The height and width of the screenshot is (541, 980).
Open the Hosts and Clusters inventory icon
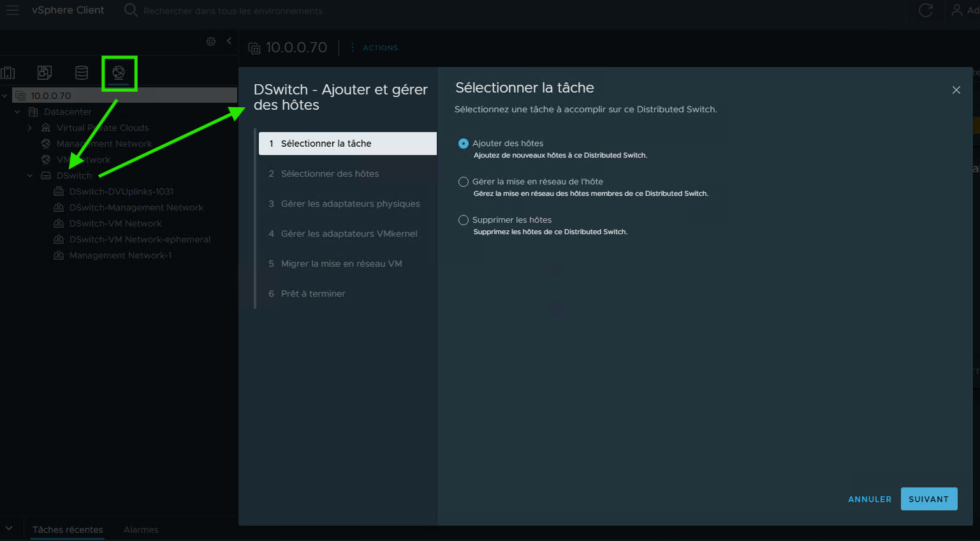point(8,73)
